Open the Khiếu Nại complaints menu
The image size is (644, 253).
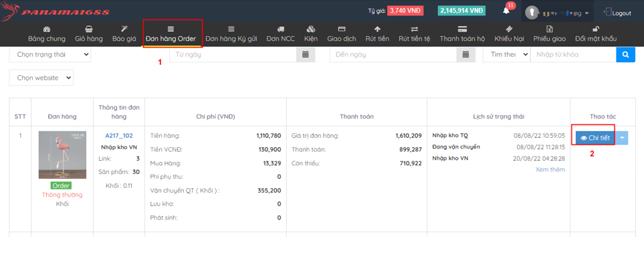[x=510, y=34]
